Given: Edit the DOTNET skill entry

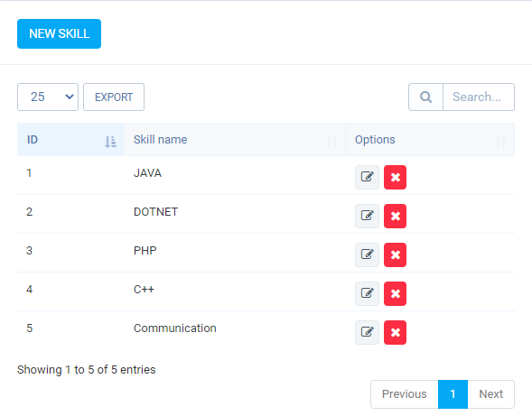Looking at the screenshot, I should pos(367,216).
